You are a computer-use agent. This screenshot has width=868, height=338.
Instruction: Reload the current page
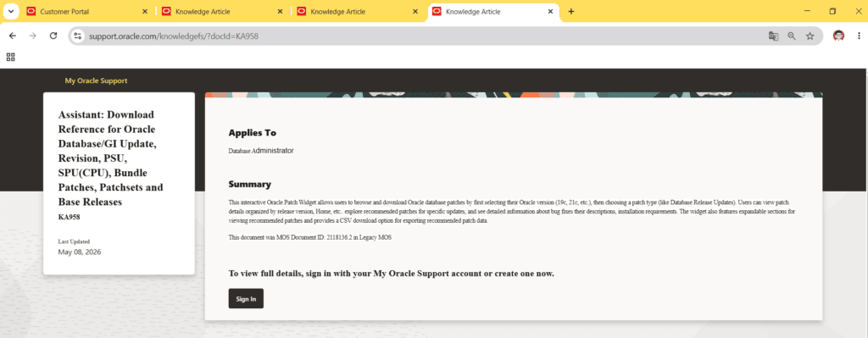53,36
